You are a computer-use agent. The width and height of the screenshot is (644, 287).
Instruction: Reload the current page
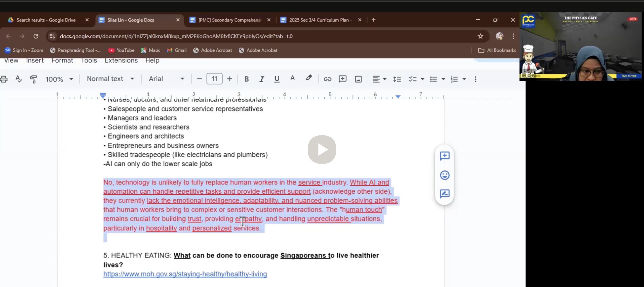[x=36, y=36]
